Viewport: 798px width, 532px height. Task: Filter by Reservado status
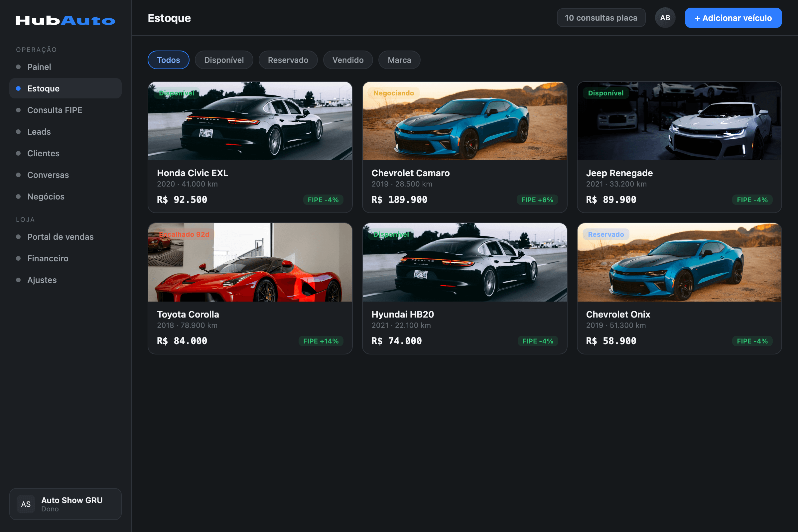pos(288,60)
